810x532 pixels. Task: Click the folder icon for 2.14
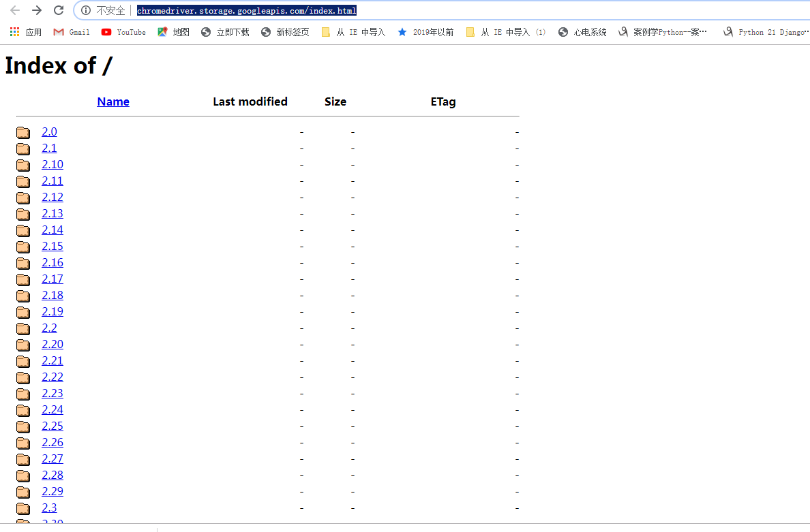pyautogui.click(x=23, y=230)
